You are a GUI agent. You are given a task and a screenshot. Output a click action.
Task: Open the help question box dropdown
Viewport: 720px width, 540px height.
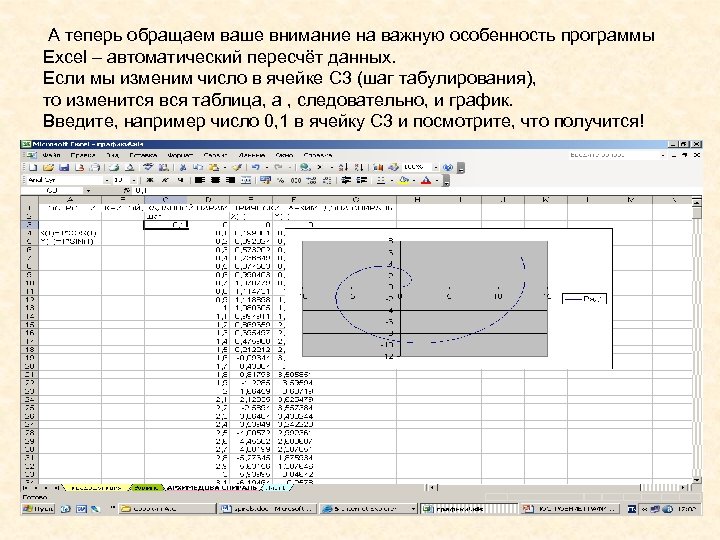click(663, 156)
